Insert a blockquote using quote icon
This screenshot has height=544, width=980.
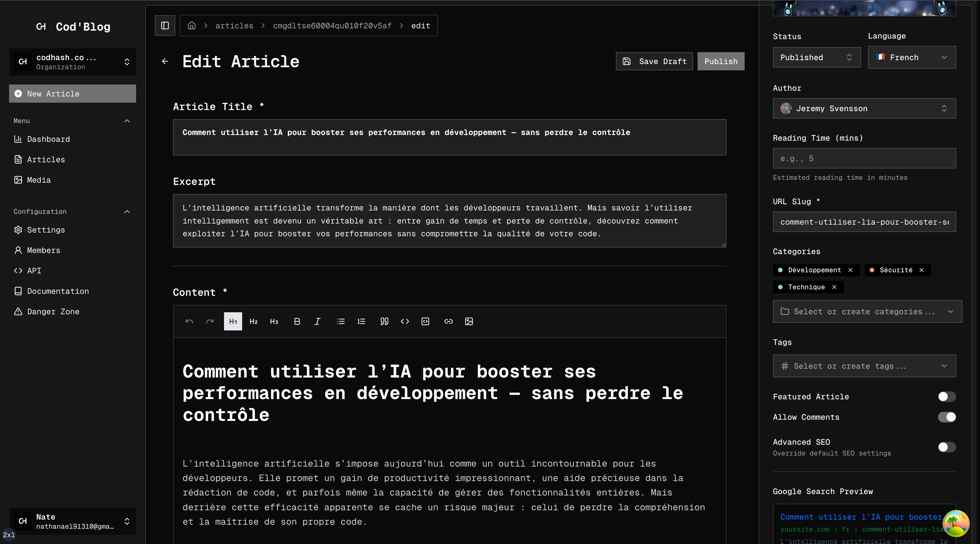[384, 321]
